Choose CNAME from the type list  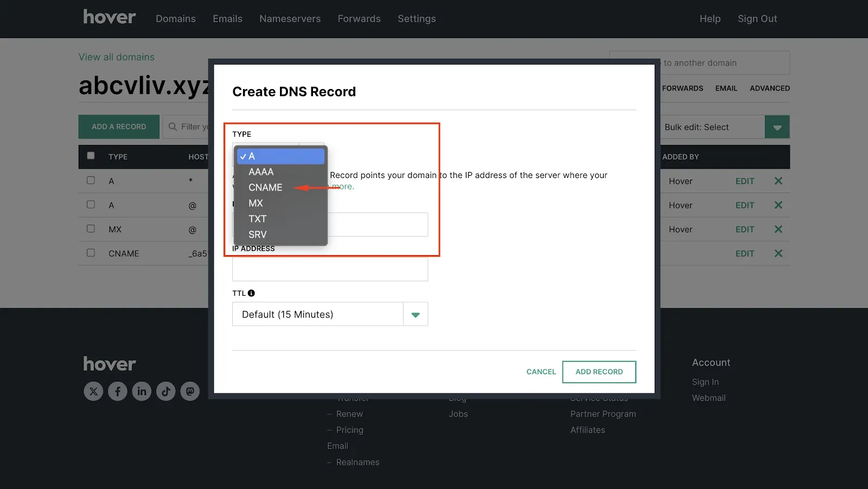265,187
